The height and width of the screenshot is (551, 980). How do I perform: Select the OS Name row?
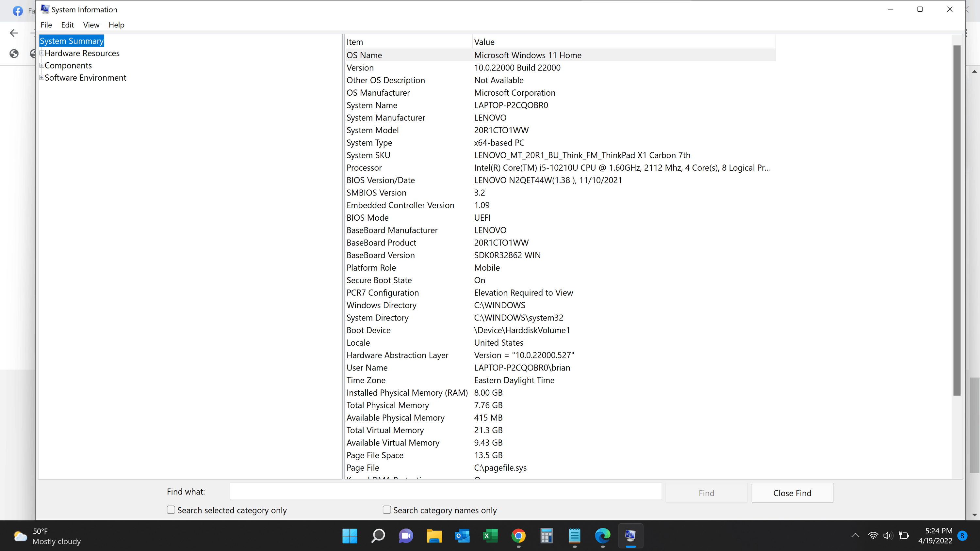(x=560, y=55)
